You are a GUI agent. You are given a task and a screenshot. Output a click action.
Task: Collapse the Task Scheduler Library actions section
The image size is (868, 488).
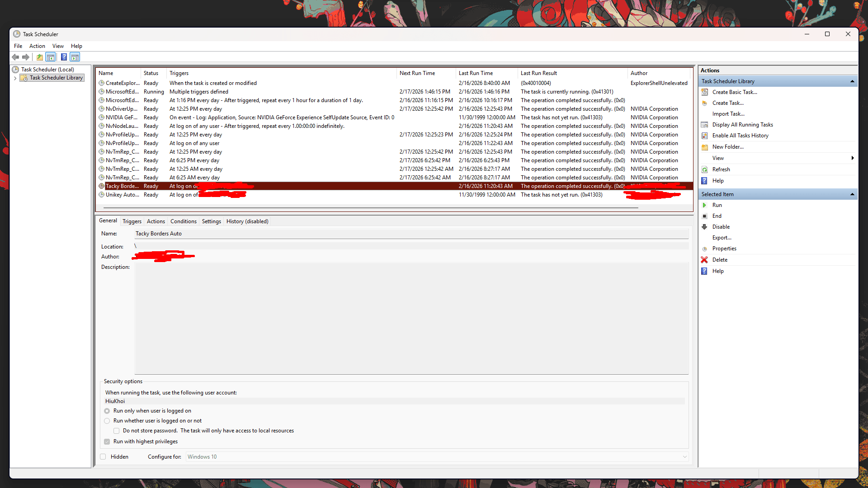coord(853,81)
